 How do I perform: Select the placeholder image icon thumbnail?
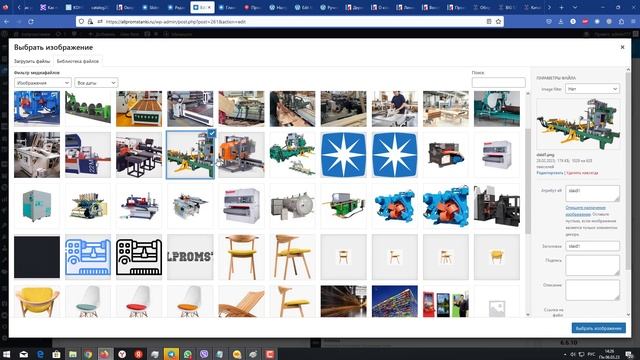click(x=497, y=302)
